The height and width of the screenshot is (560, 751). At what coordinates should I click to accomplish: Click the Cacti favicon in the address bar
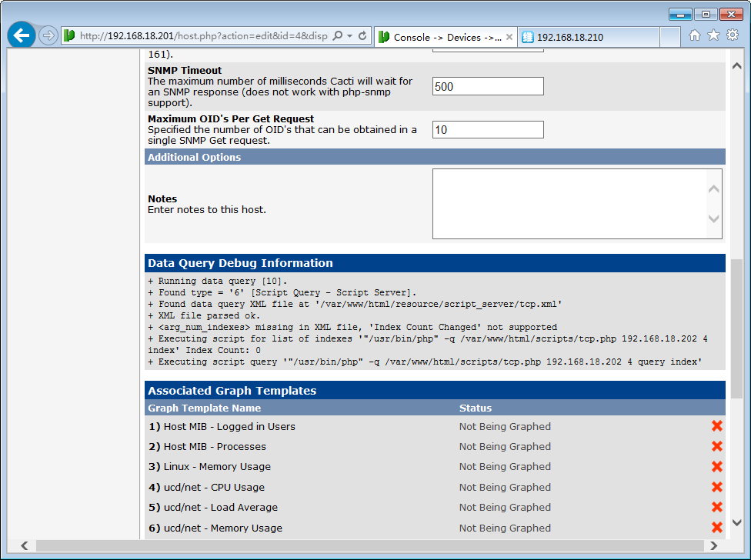point(69,36)
